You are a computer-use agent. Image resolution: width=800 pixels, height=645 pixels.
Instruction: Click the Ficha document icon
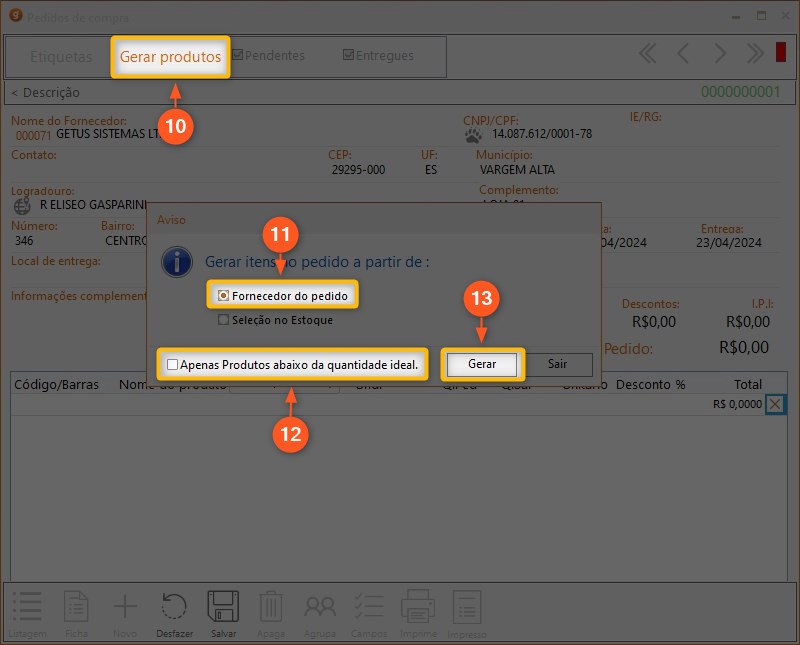77,608
